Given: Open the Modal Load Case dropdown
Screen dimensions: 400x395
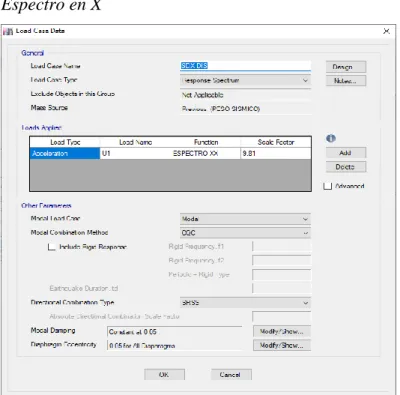Looking at the screenshot, I should (245, 219).
